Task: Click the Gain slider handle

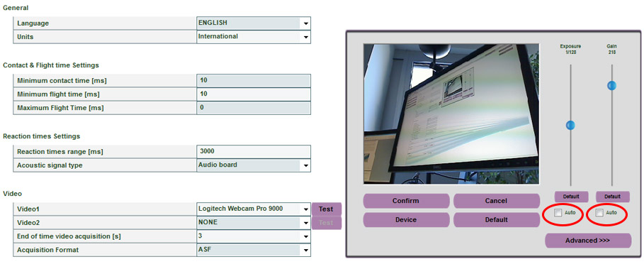Action: pos(612,86)
